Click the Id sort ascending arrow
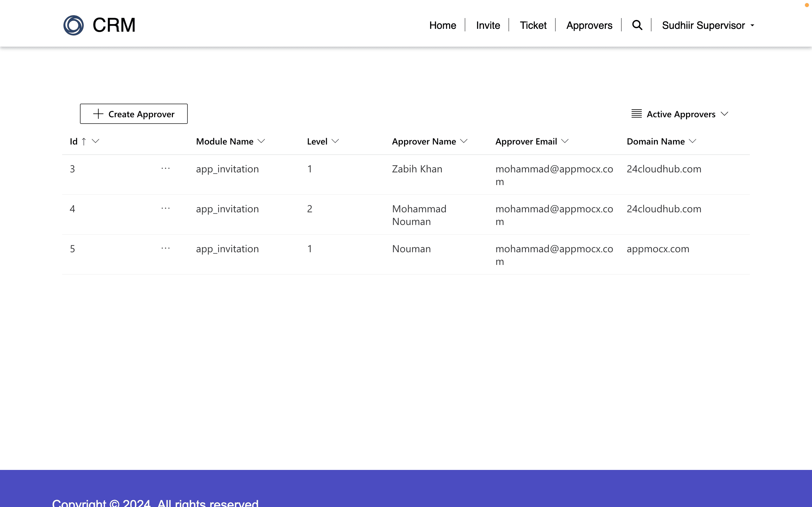Viewport: 812px width, 507px height. pos(84,142)
